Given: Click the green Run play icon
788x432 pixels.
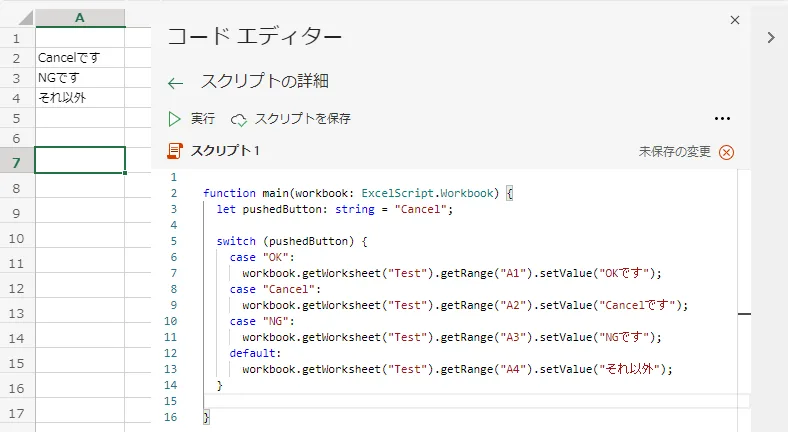Looking at the screenshot, I should (x=175, y=119).
